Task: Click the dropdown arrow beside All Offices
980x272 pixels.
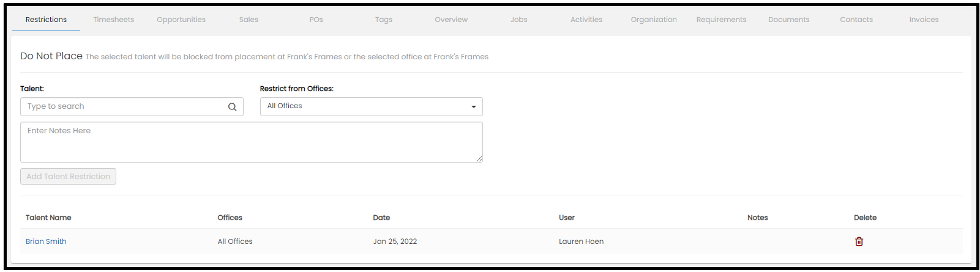Action: tap(473, 107)
